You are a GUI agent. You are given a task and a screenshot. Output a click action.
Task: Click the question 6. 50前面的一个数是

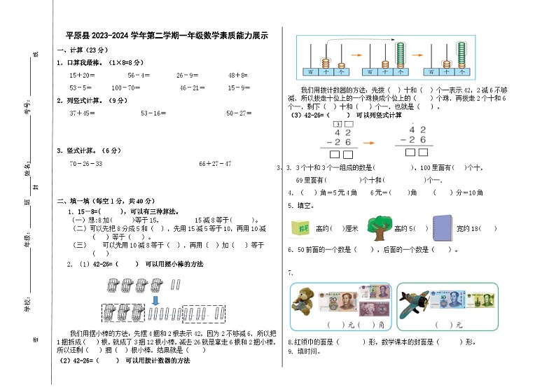[x=373, y=250]
